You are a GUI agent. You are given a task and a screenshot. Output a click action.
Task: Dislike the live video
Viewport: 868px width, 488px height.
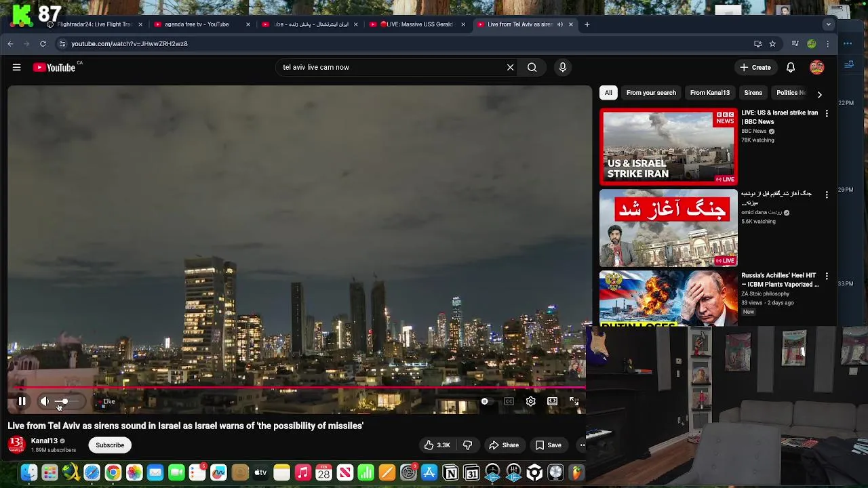pos(467,445)
